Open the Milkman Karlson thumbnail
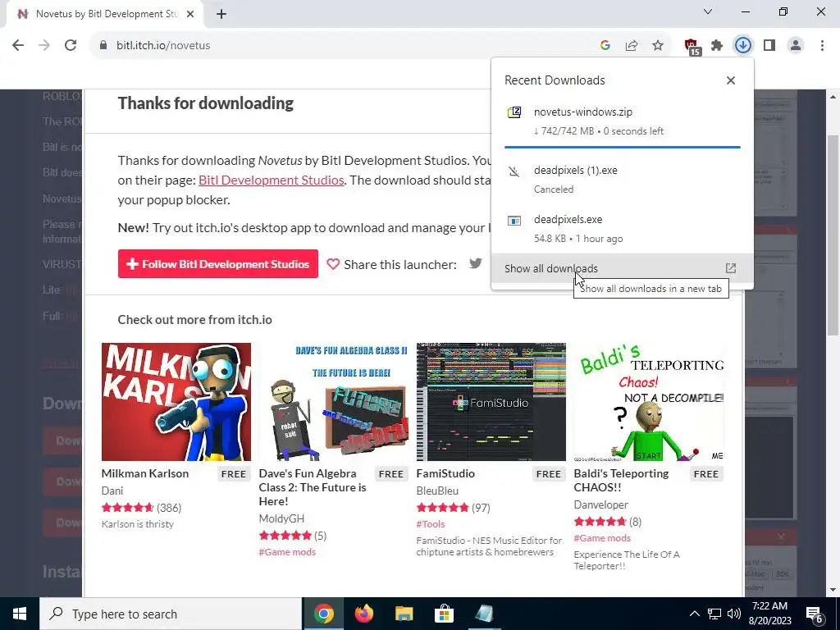The width and height of the screenshot is (840, 630). [176, 402]
